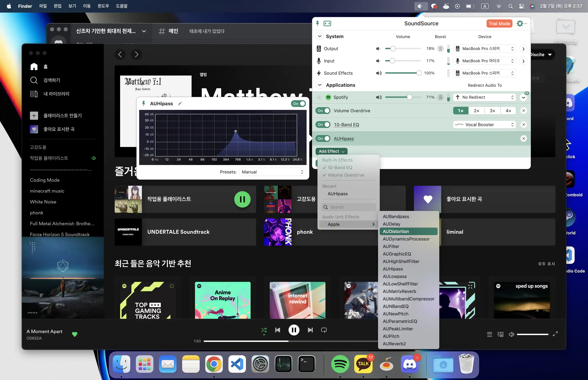Mute Spotify volume speaker icon in SoundSource

379,97
